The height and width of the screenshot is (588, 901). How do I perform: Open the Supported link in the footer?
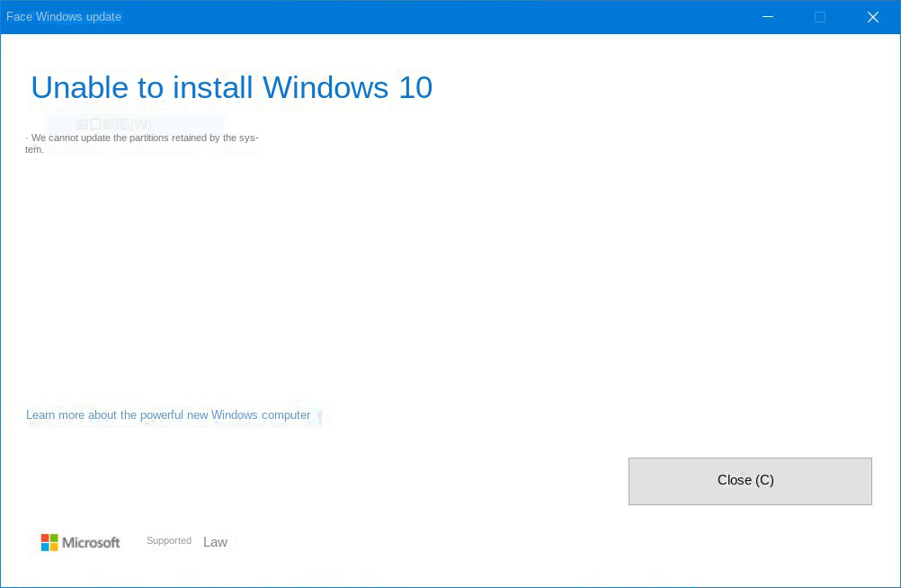[169, 541]
